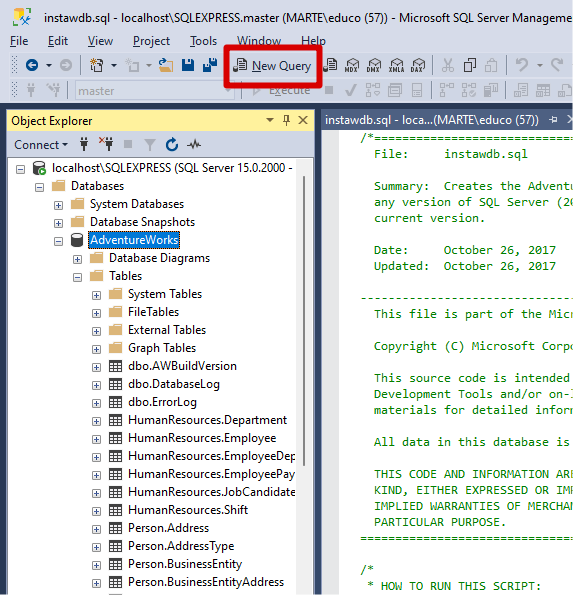Image resolution: width=573 pixels, height=595 pixels.
Task: Pin the instawdb.sql document tab
Action: [553, 120]
